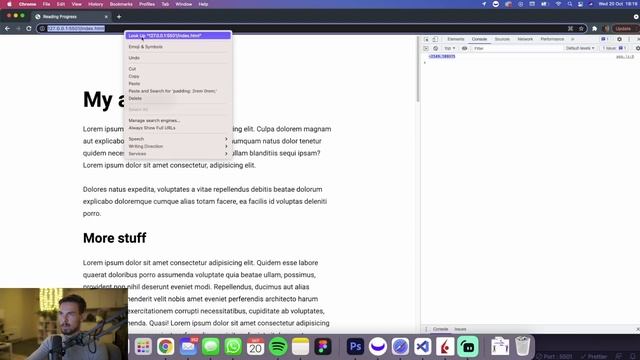Open Notes from the Dock
Viewport: 640px width, 360px height.
click(300, 347)
